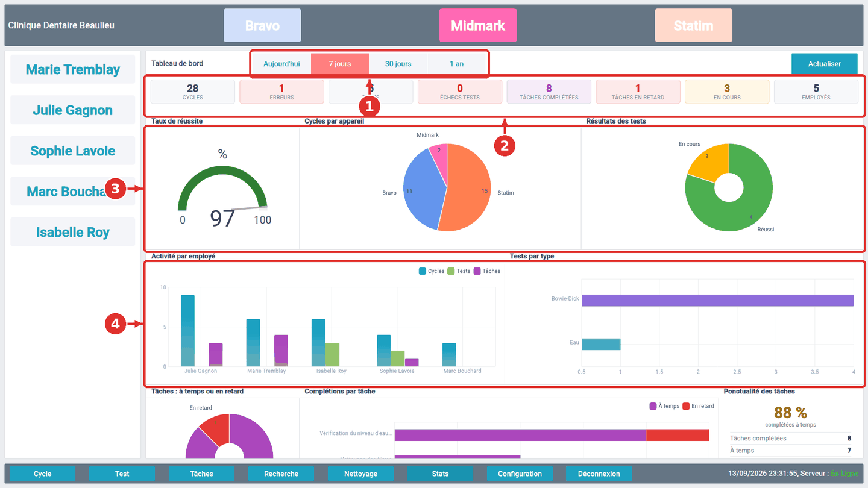Go to Tâches in the bottom navigation

tap(202, 474)
